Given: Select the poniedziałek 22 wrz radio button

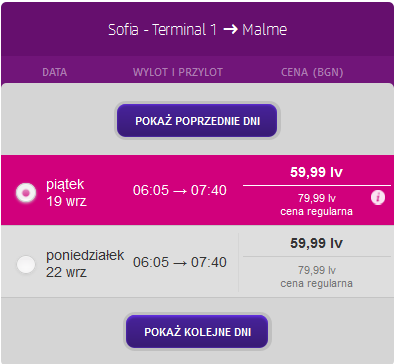Looking at the screenshot, I should coord(26,264).
